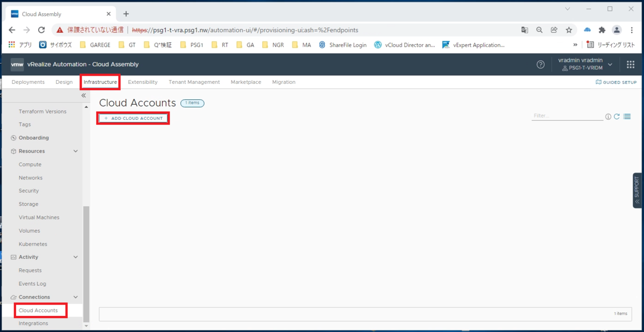Open the Apps bookmark shortcut
The width and height of the screenshot is (644, 332).
click(20, 45)
